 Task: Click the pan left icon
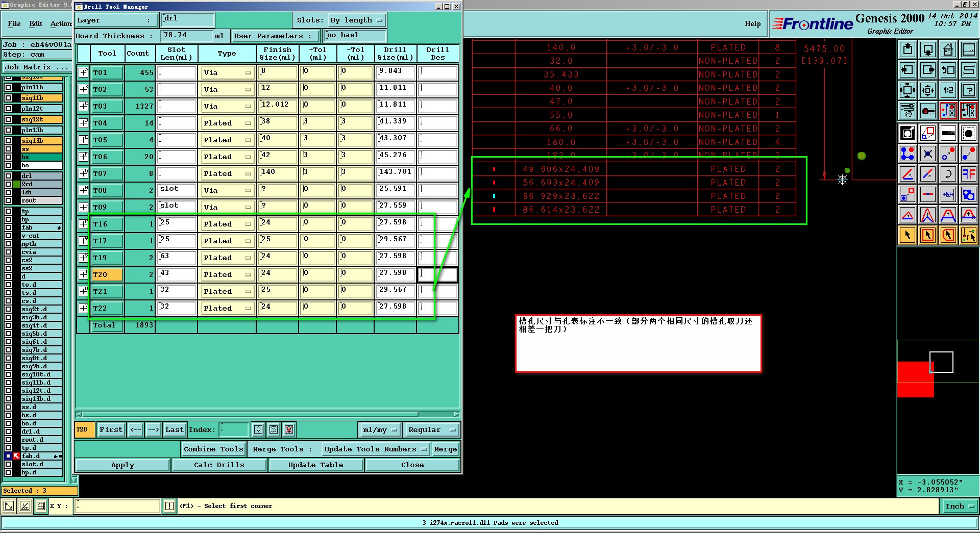click(908, 70)
